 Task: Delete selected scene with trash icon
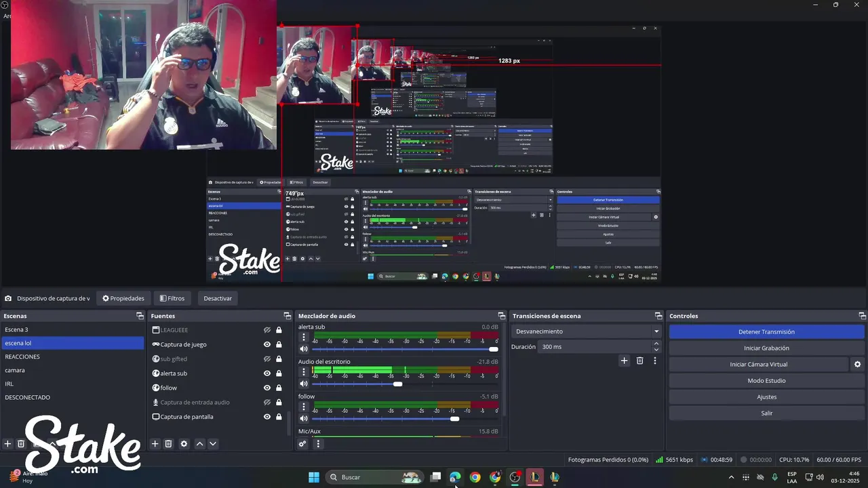tap(21, 444)
